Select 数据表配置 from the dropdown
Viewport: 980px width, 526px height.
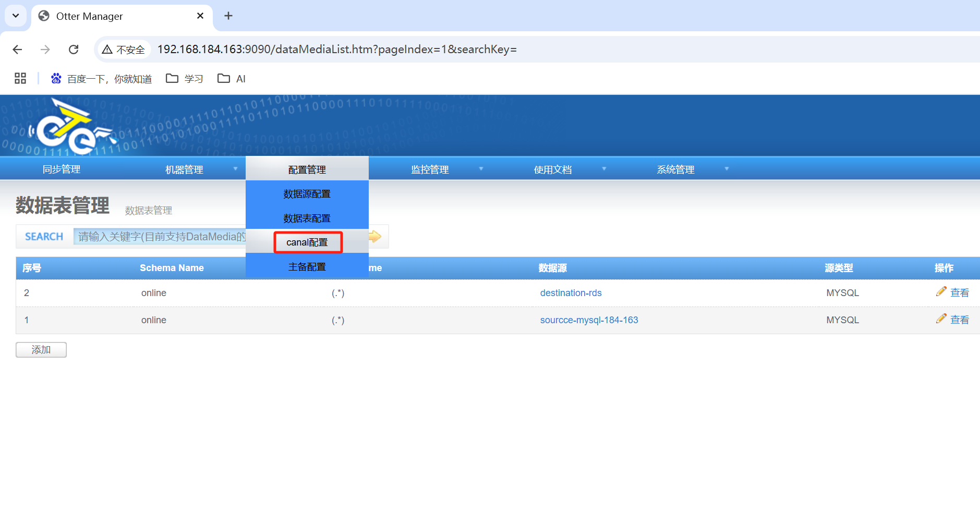point(307,218)
